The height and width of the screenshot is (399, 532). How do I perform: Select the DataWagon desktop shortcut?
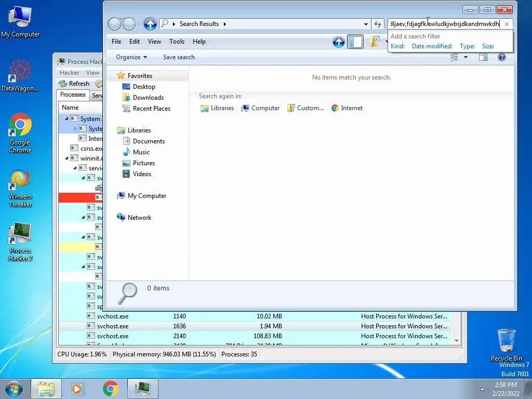pyautogui.click(x=20, y=75)
